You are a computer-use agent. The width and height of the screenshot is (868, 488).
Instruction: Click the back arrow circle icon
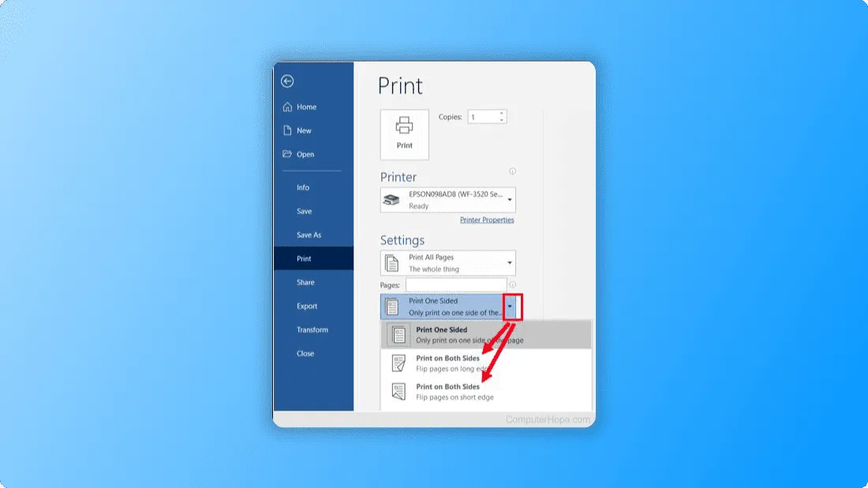click(x=286, y=81)
